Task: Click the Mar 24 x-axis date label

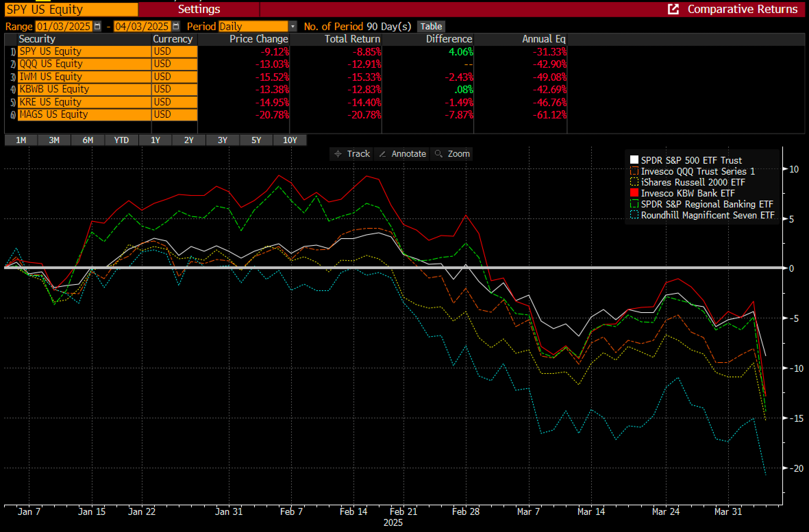Action: tap(666, 511)
